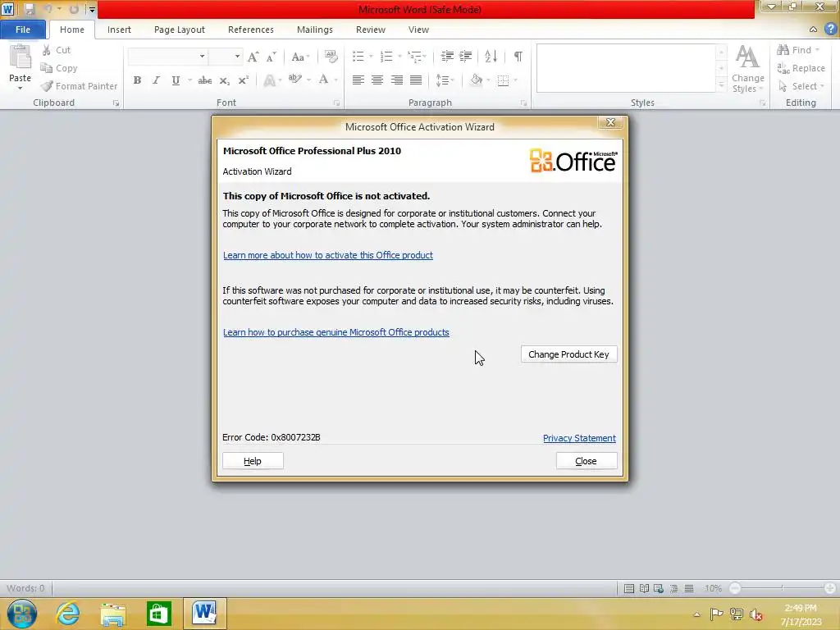Click the Cut command
Screen dimensions: 840x630
[57, 50]
